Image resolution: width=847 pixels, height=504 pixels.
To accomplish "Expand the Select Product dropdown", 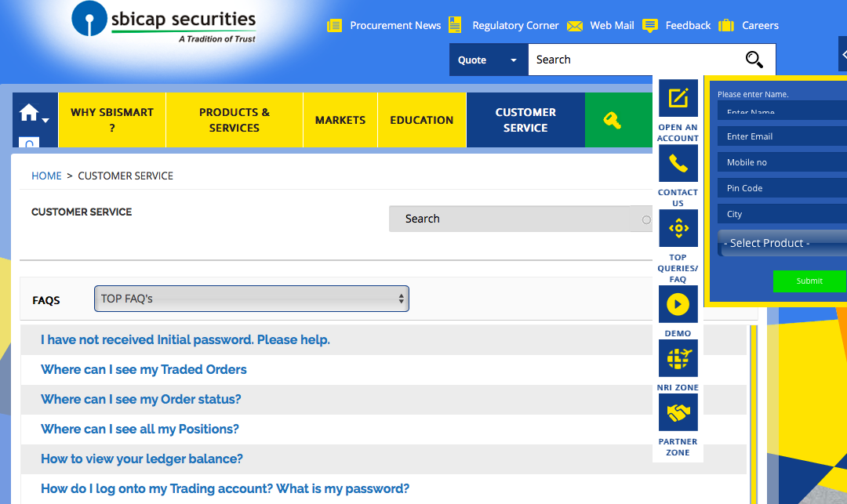I will pos(782,243).
